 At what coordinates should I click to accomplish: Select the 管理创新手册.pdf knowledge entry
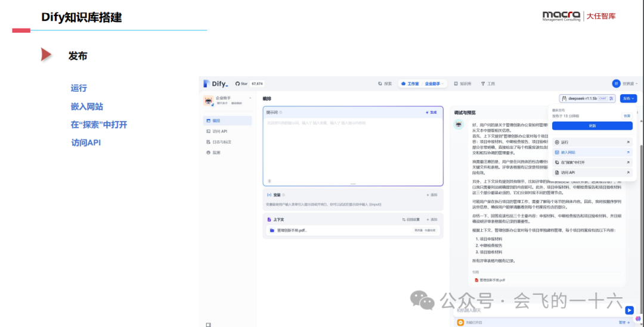[x=353, y=230]
